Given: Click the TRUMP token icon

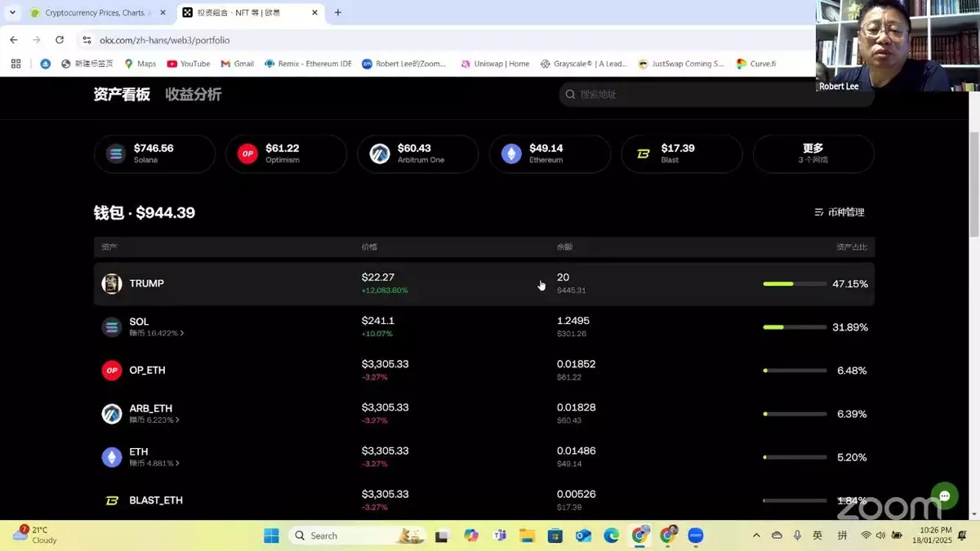Looking at the screenshot, I should (x=112, y=283).
